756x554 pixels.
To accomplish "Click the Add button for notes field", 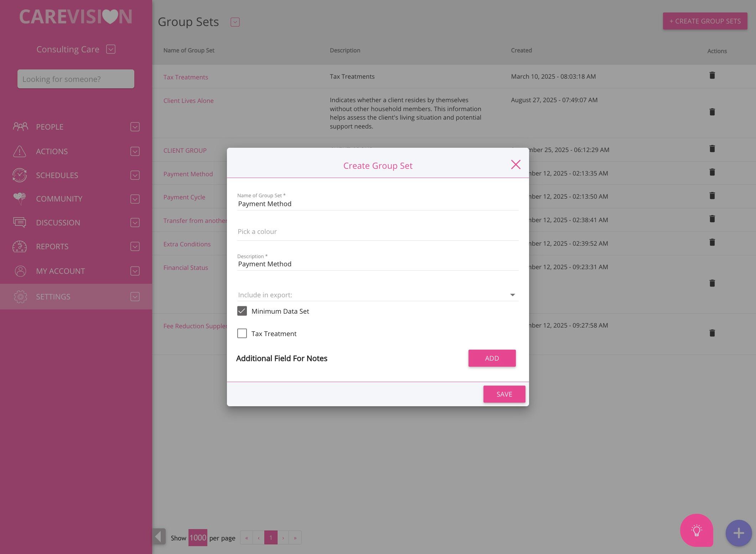I will click(492, 358).
